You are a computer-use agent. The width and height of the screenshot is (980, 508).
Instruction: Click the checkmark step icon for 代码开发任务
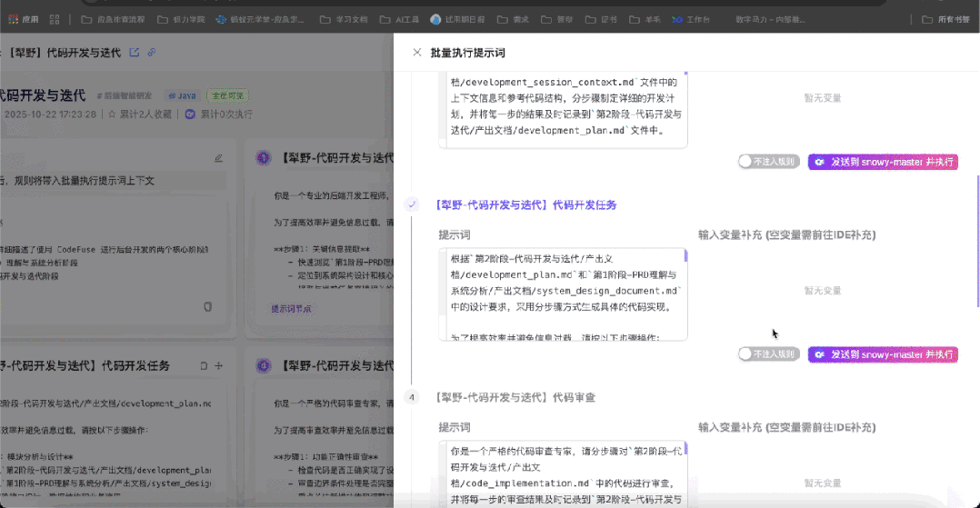412,205
